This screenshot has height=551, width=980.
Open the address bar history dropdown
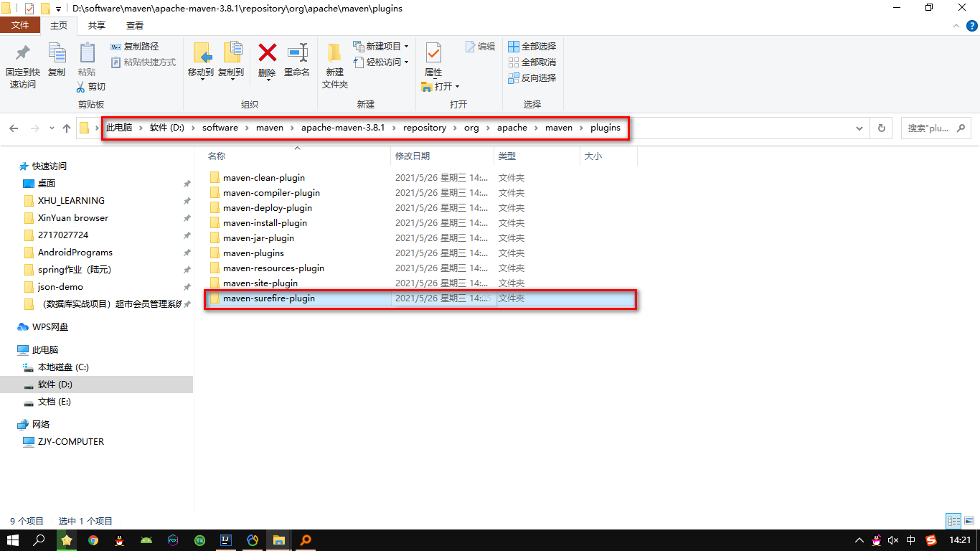[x=859, y=127]
